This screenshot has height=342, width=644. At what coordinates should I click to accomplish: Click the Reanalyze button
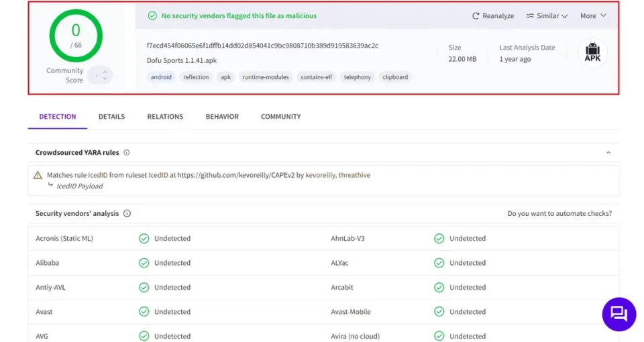[493, 16]
